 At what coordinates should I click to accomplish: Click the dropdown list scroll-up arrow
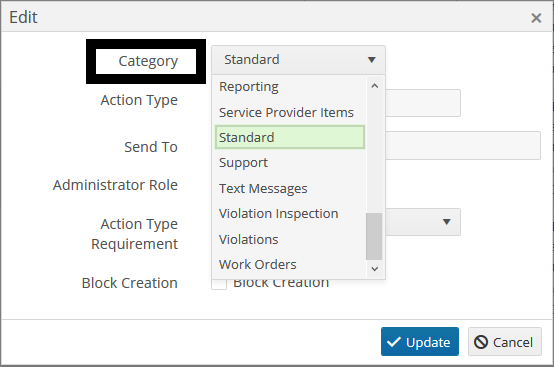tap(375, 86)
